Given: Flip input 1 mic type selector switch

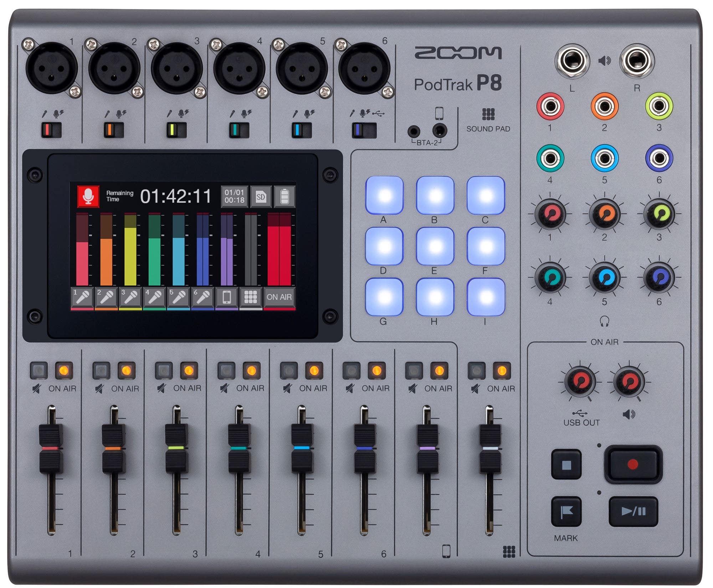Looking at the screenshot, I should coord(51,130).
